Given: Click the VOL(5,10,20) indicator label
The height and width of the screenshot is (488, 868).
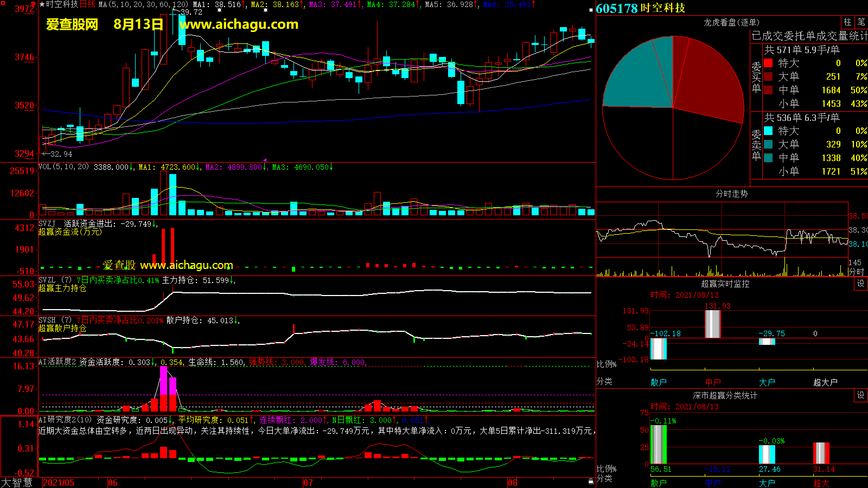Looking at the screenshot, I should click(x=64, y=167).
